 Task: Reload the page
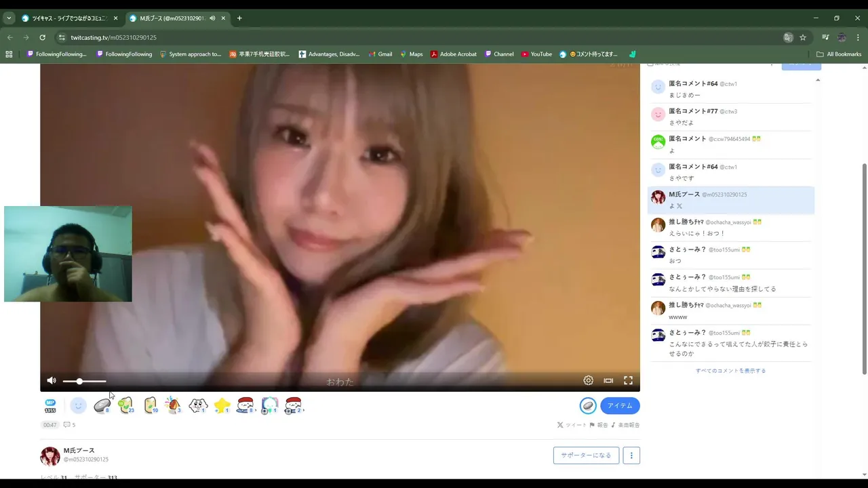click(x=42, y=37)
